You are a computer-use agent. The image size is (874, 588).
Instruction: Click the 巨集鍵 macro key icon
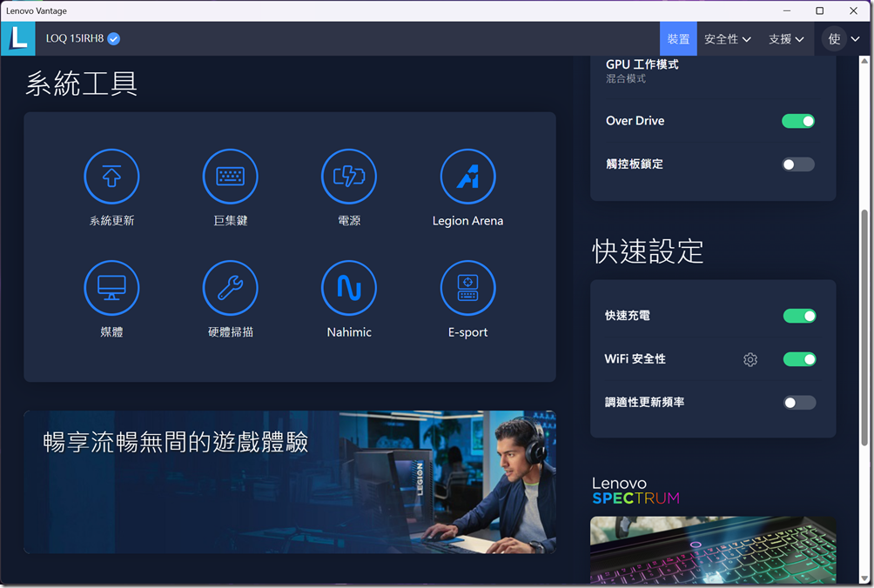tap(231, 177)
